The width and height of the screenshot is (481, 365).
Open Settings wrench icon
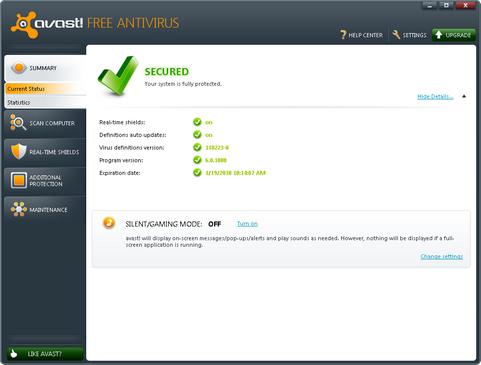click(x=396, y=35)
